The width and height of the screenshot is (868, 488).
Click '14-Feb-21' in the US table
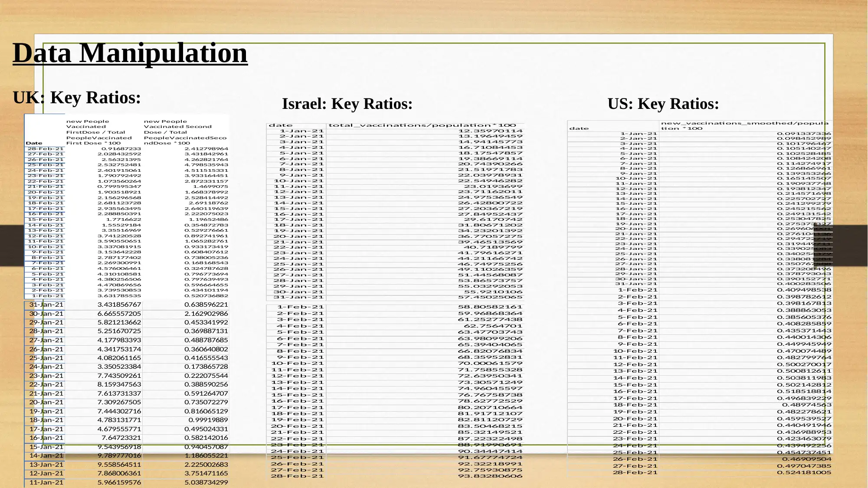pyautogui.click(x=635, y=378)
